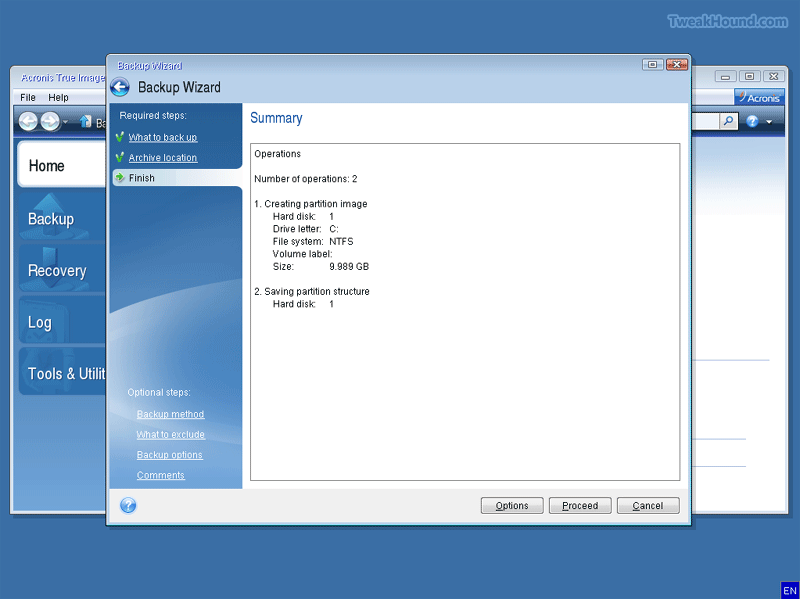Click the 'Size: 9.989 GB' line
Viewport: 800px width, 599px height.
click(x=320, y=267)
